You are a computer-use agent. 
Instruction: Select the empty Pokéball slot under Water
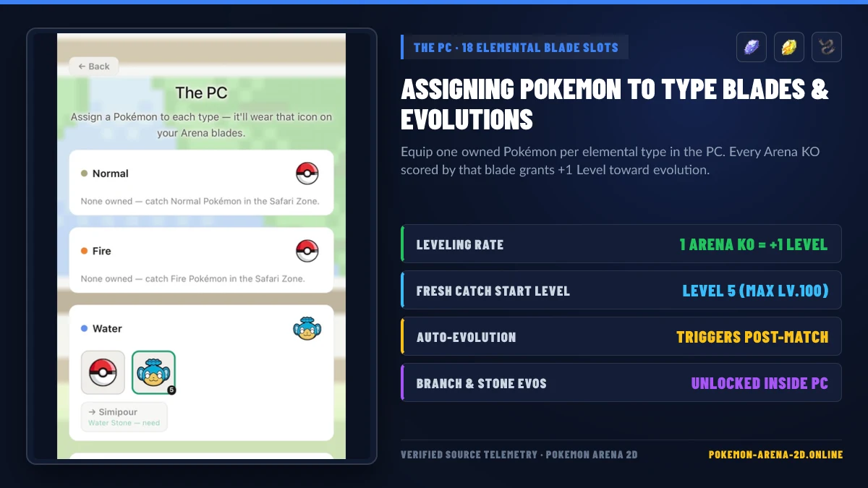[103, 373]
